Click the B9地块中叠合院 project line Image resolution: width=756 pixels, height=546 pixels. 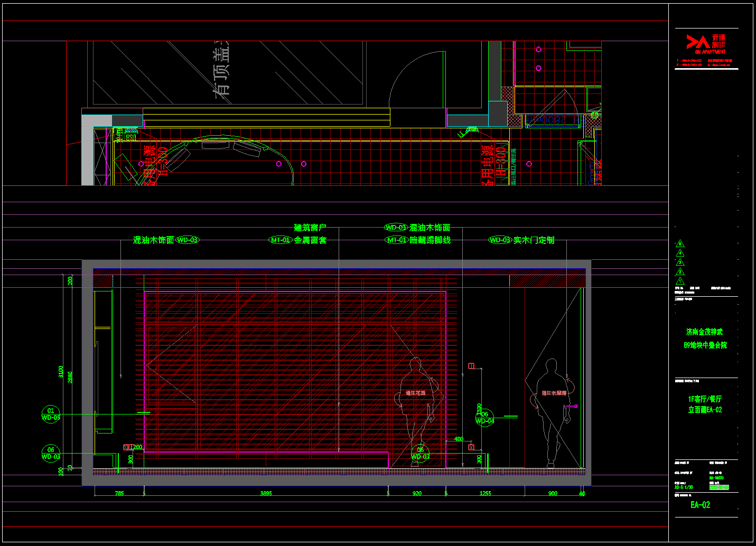tap(705, 345)
